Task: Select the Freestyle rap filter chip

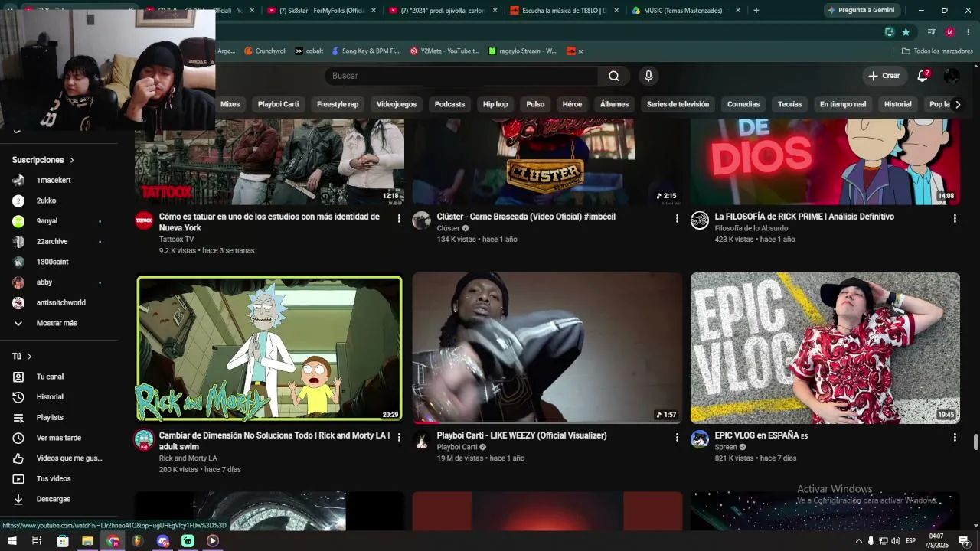Action: click(338, 104)
